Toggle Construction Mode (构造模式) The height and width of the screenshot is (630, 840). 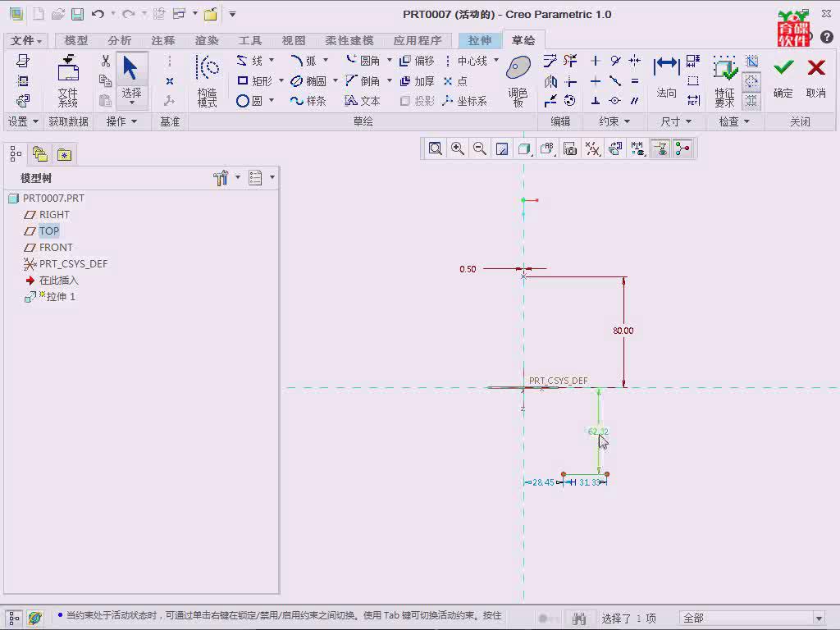pyautogui.click(x=208, y=81)
